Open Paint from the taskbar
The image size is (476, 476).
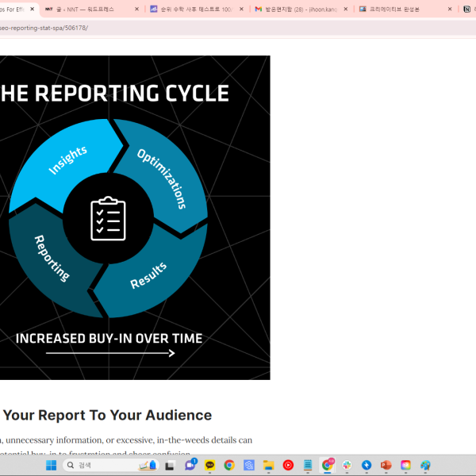point(425,465)
